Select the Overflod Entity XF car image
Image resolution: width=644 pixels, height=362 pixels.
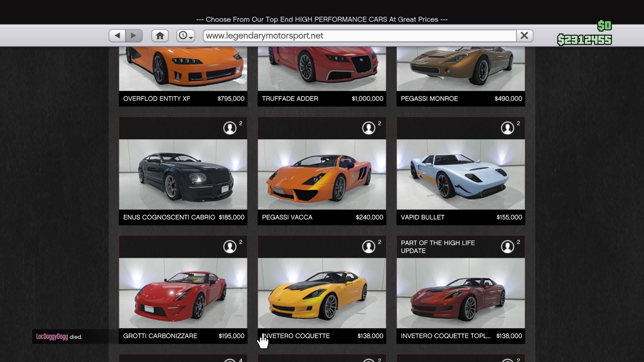(183, 69)
